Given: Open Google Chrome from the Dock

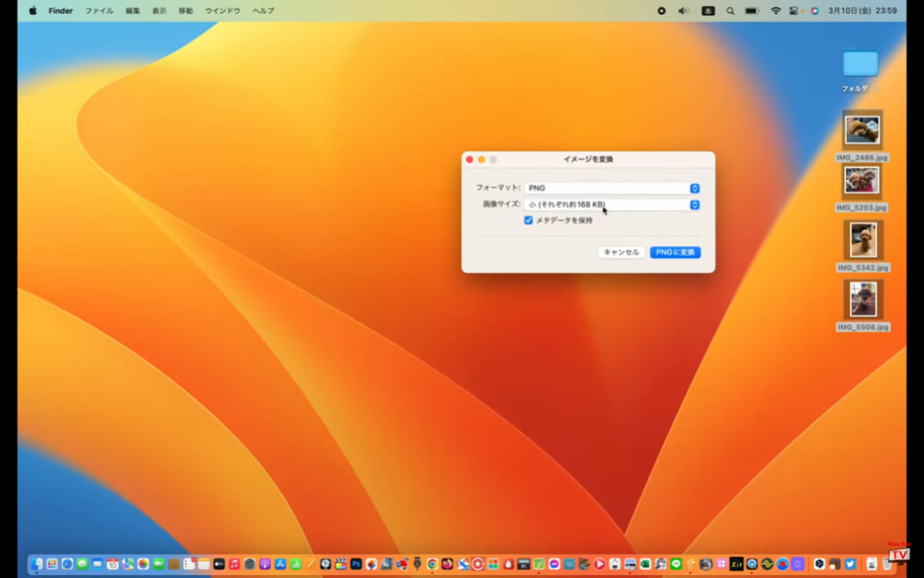Looking at the screenshot, I should pos(432,564).
